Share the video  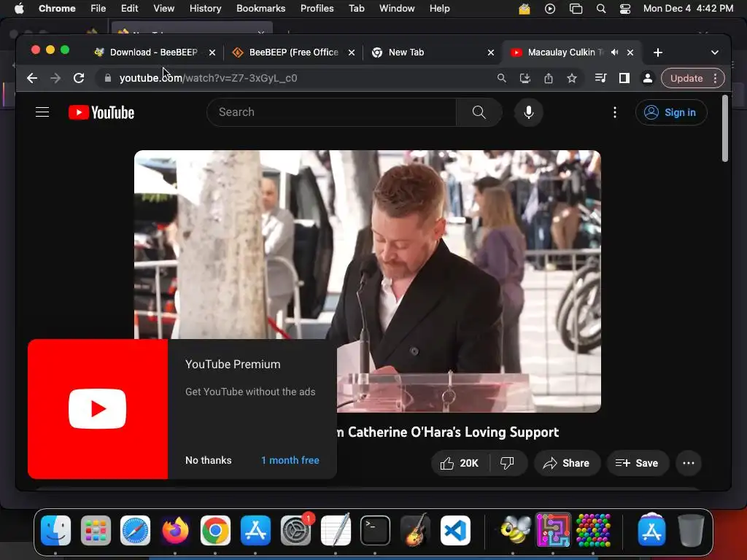(x=566, y=463)
